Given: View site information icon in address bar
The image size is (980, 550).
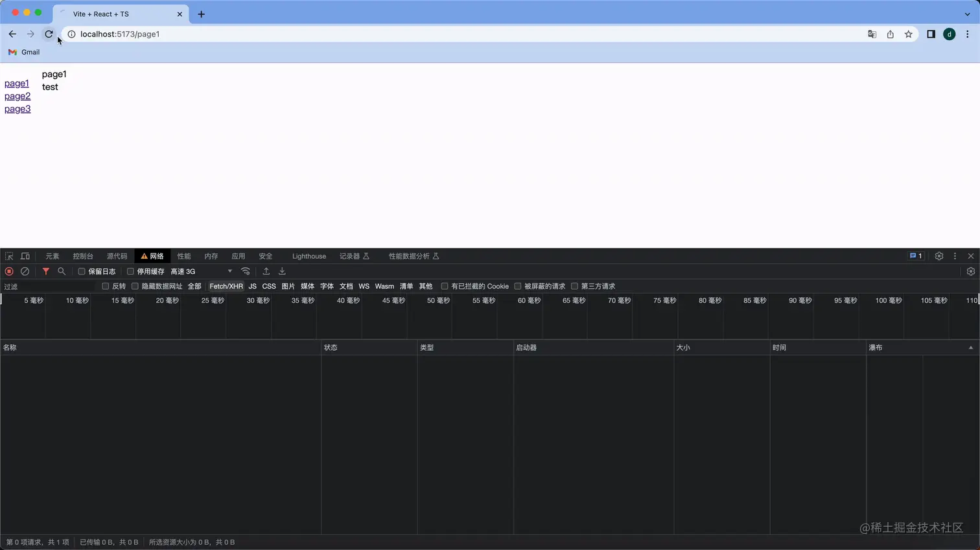Looking at the screenshot, I should pos(71,34).
